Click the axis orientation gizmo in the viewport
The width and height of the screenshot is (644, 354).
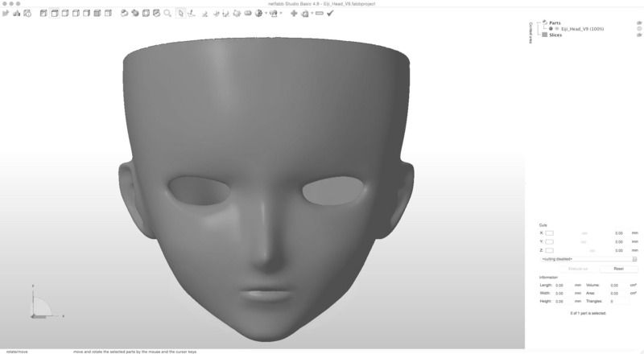pyautogui.click(x=47, y=302)
